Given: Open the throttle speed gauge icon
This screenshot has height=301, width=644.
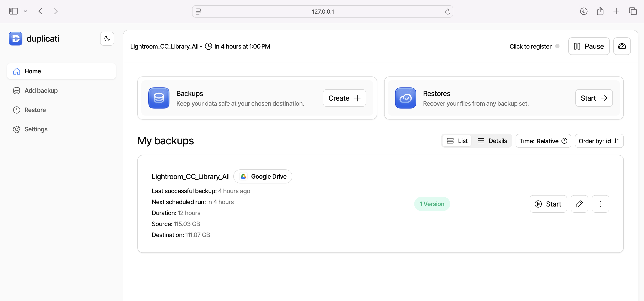Looking at the screenshot, I should (x=621, y=46).
